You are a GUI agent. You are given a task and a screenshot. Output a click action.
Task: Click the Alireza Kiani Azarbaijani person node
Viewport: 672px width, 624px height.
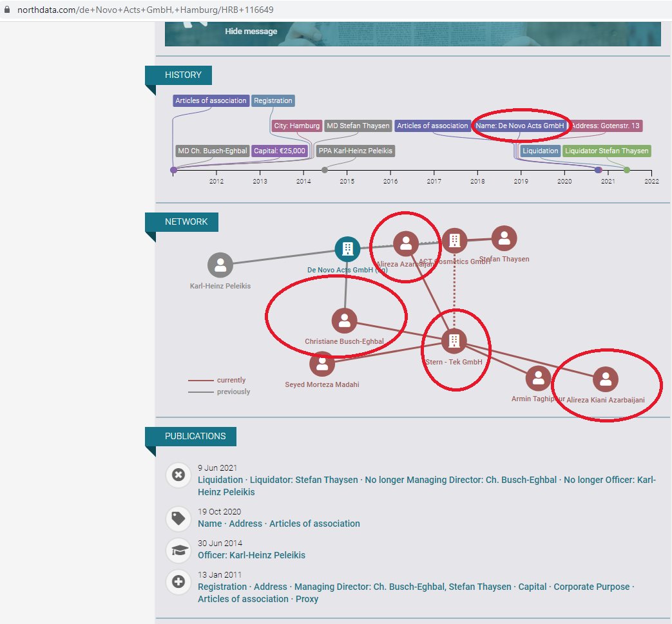[x=605, y=379]
